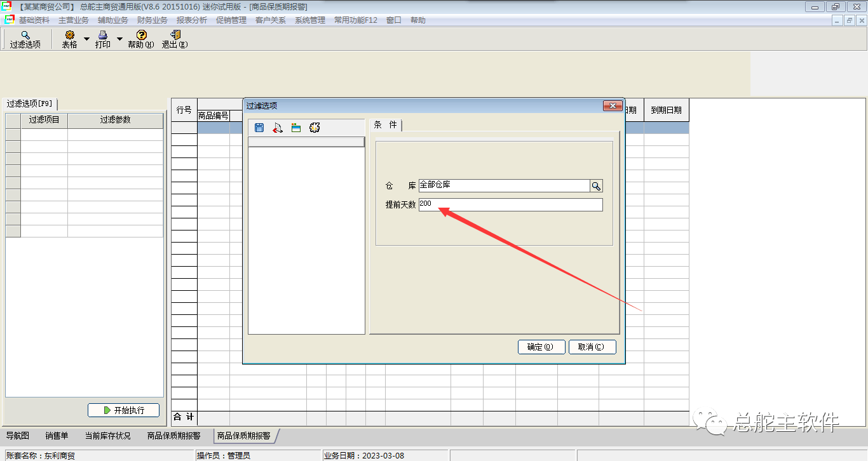
Task: Click the 行号 column header
Action: click(184, 110)
